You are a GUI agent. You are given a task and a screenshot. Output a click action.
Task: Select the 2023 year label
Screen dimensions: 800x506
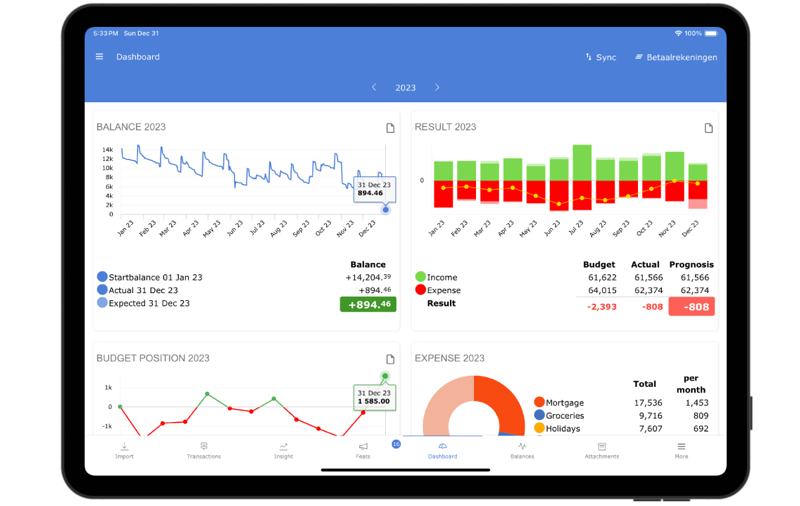pyautogui.click(x=405, y=88)
